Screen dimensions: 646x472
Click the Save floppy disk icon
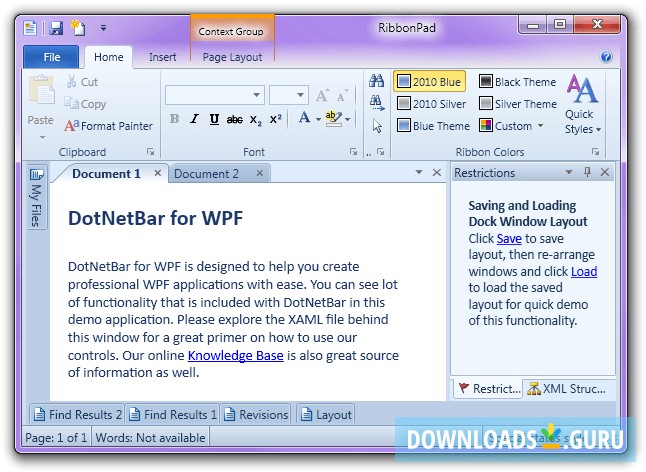click(x=56, y=28)
